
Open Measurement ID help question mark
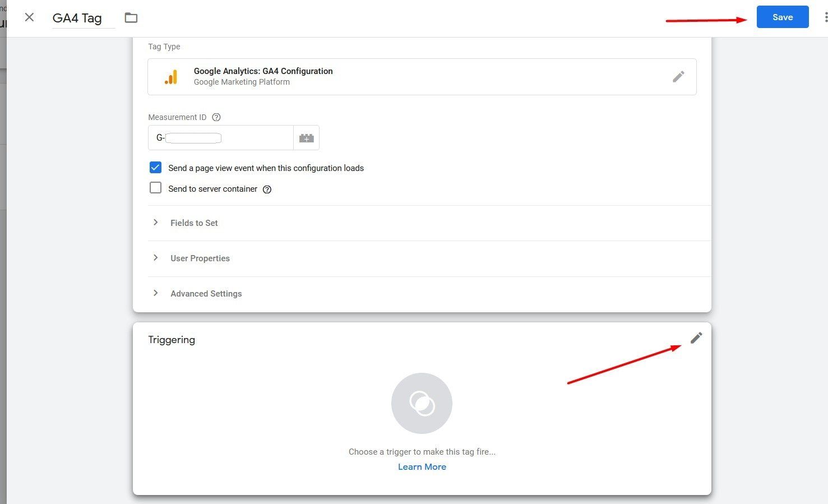coord(216,117)
